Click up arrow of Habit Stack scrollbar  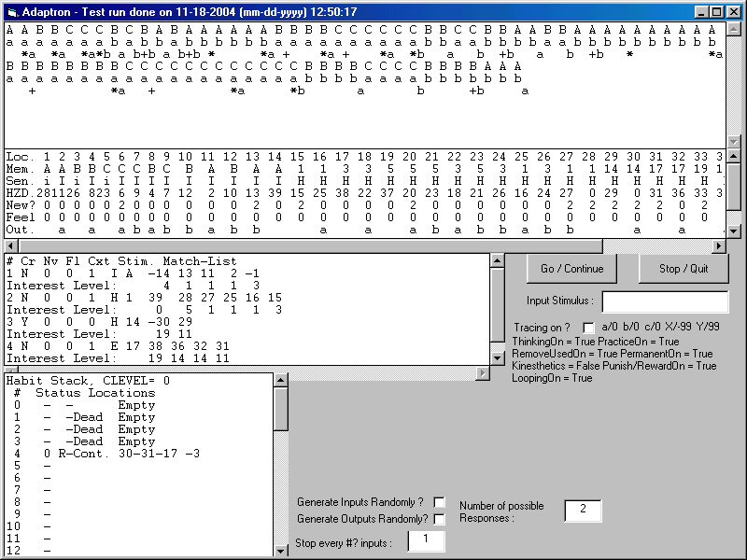tap(281, 380)
